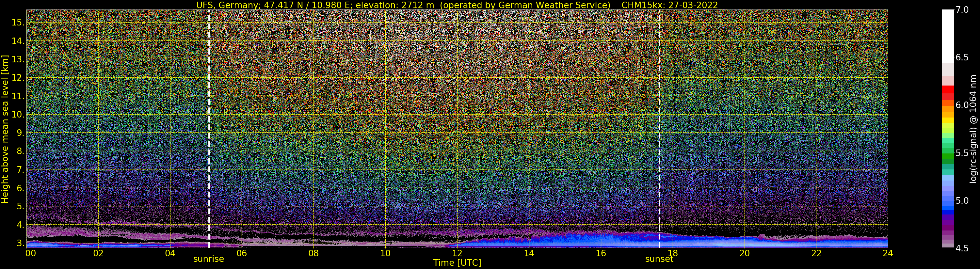This screenshot has width=980, height=269.
Task: Click the '10.' height tick label
Action: [18, 115]
